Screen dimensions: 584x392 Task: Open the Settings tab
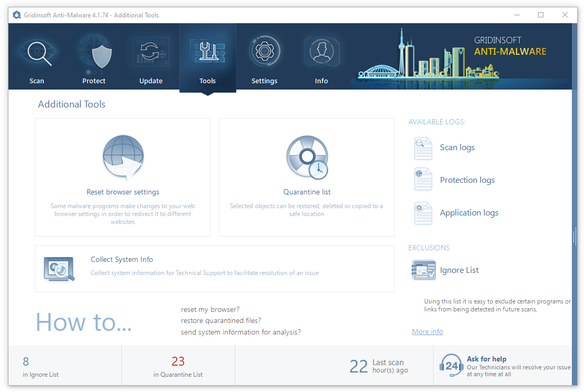pyautogui.click(x=264, y=58)
